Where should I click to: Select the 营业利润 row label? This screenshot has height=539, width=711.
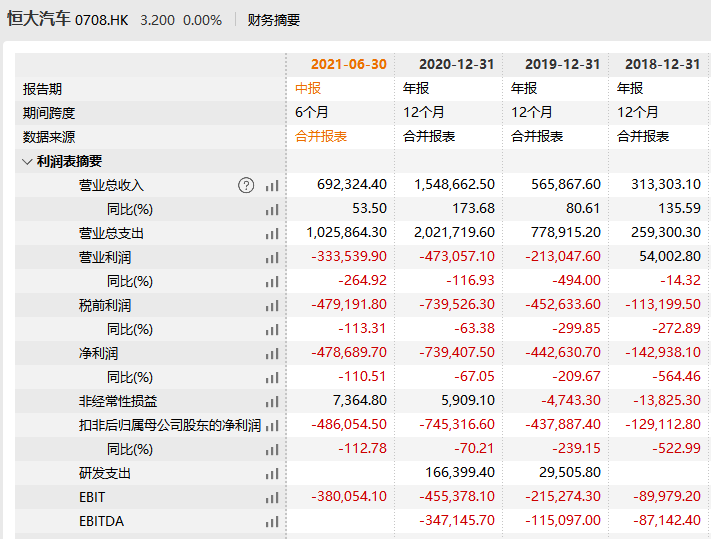105,257
